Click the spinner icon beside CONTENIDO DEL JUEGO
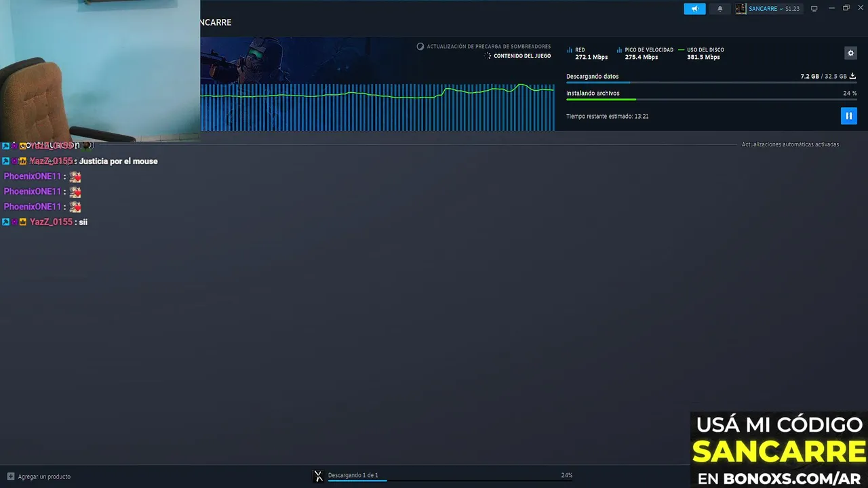 coord(488,56)
